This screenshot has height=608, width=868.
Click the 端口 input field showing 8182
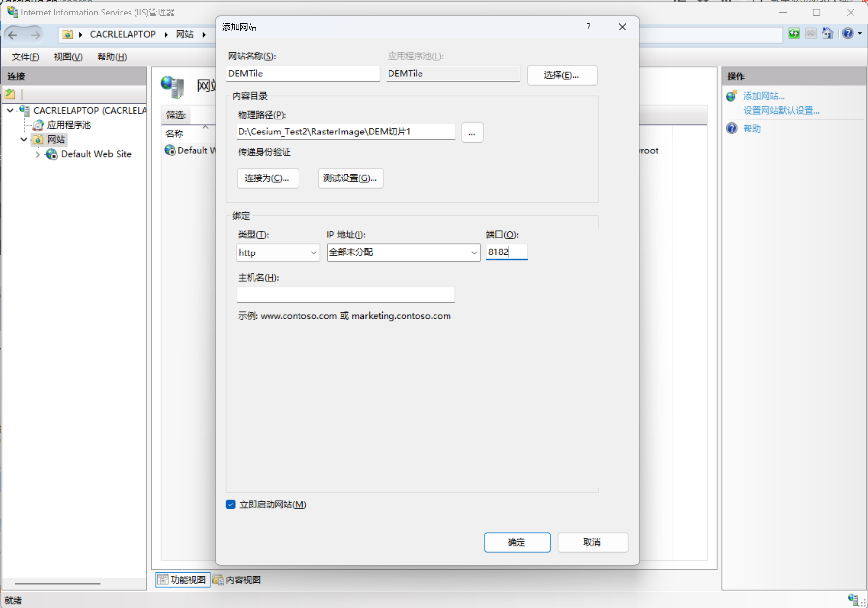(x=507, y=252)
